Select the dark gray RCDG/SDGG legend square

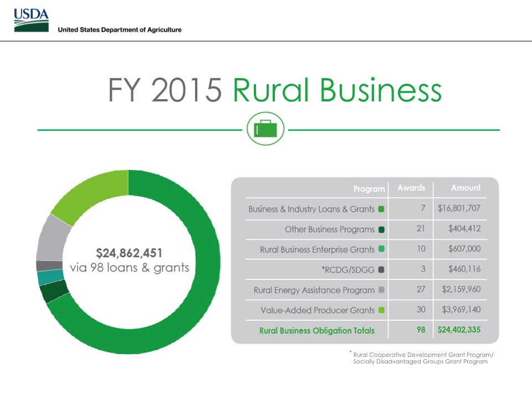pos(381,270)
